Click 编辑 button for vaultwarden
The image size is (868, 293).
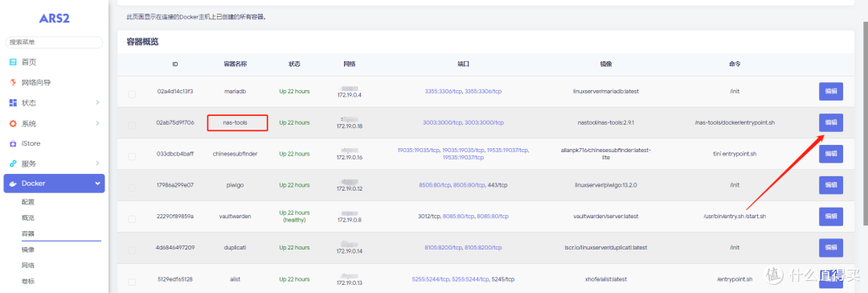831,217
